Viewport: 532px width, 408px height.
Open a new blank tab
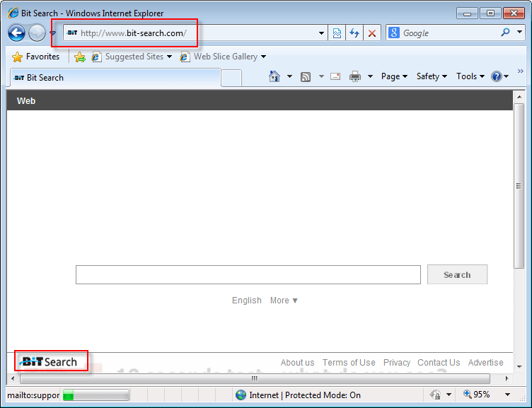point(231,78)
